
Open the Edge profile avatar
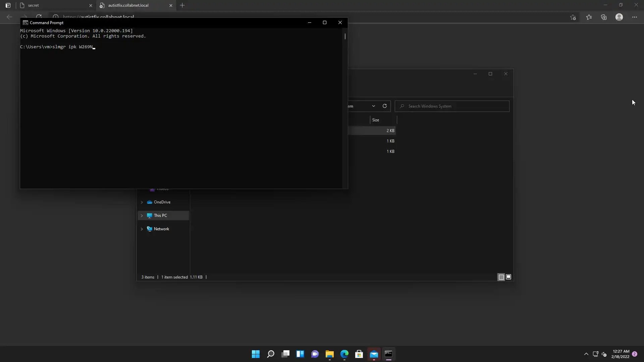pos(619,17)
